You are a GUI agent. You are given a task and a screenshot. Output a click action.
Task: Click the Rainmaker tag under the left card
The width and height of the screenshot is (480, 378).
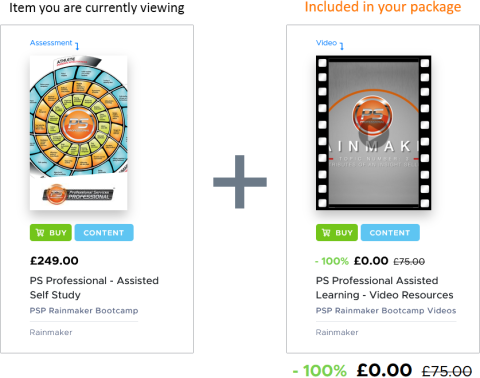pyautogui.click(x=51, y=332)
